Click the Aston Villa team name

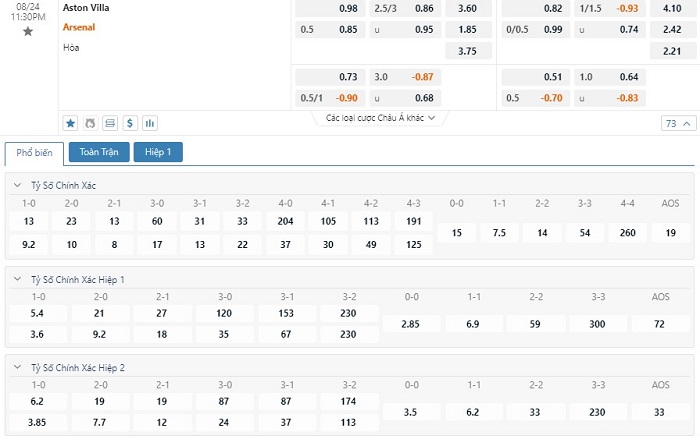(x=87, y=7)
